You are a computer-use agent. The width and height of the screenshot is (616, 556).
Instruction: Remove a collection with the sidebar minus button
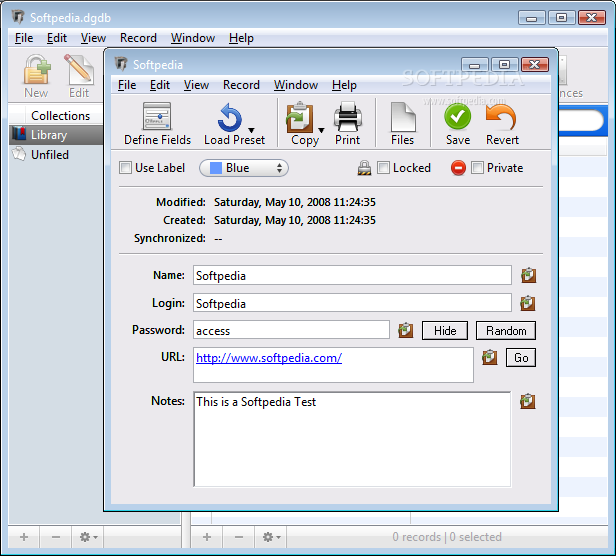(56, 537)
